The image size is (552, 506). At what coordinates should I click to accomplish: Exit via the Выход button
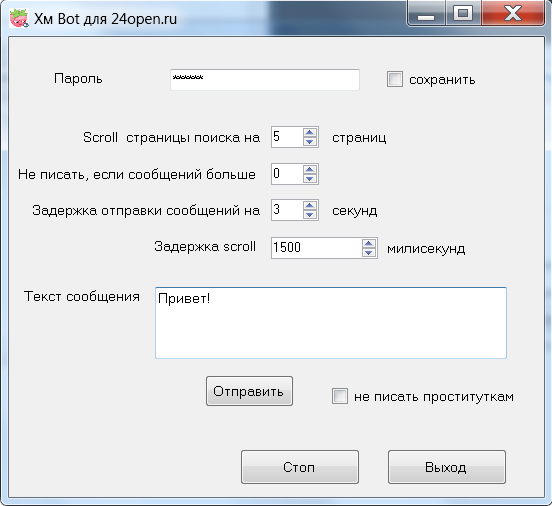click(x=447, y=467)
